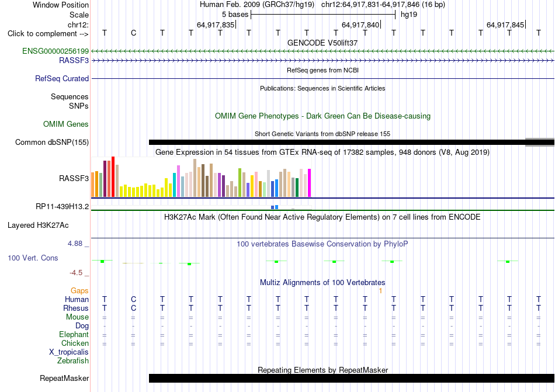Viewport: 555px width, 392px height.
Task: Click 'Short Genetic Variants from dbSNP' title
Action: (x=322, y=134)
